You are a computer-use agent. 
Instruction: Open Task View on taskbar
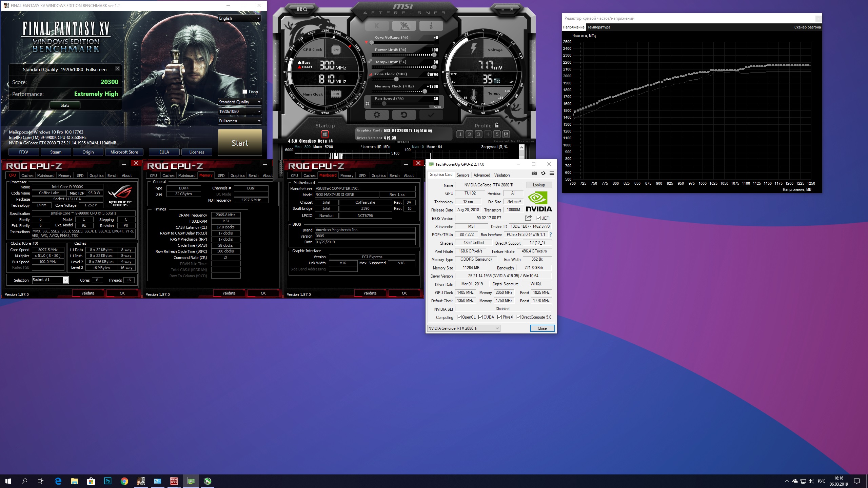pyautogui.click(x=40, y=481)
